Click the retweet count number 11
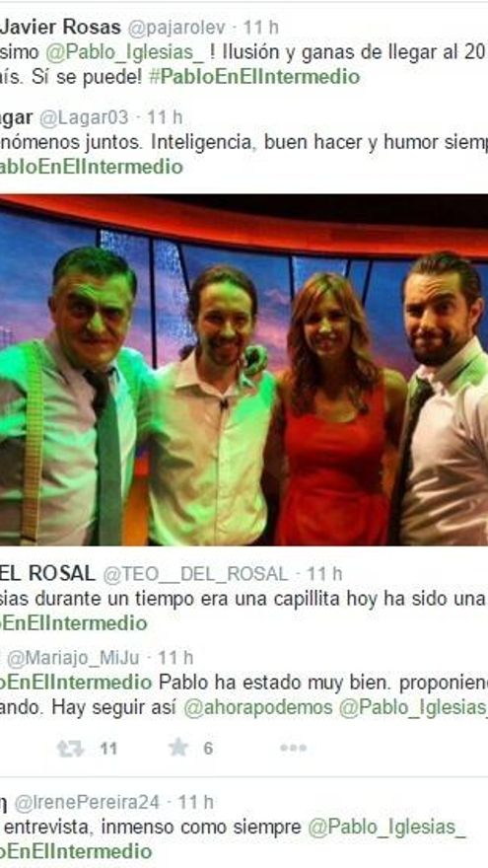Image resolution: width=488 pixels, height=868 pixels. tap(108, 749)
